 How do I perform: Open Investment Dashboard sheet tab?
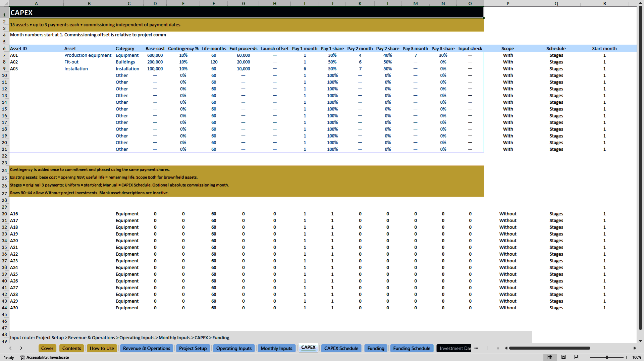(x=454, y=348)
